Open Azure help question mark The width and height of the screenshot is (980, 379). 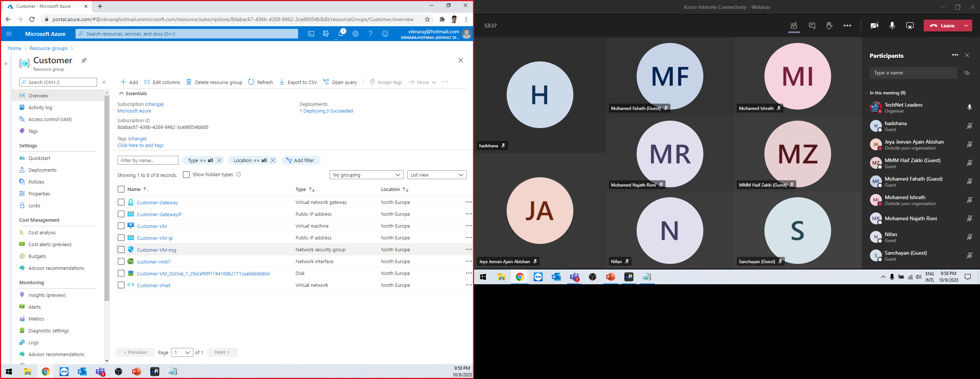tap(370, 34)
